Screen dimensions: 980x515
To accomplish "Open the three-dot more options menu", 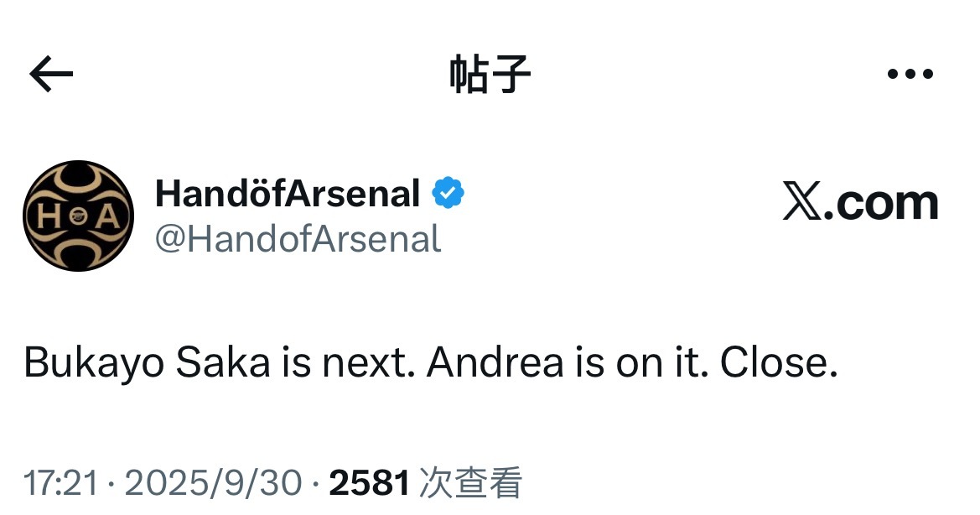I will coord(910,74).
